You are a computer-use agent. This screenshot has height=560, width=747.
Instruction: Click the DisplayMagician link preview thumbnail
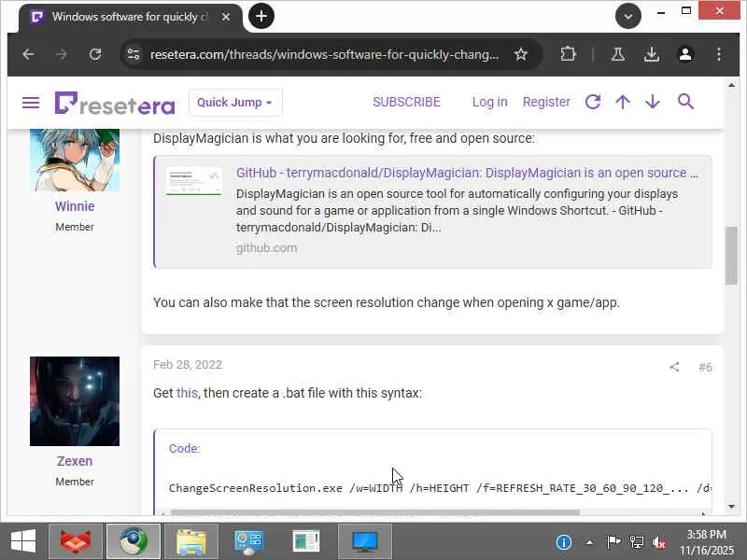pos(194,181)
